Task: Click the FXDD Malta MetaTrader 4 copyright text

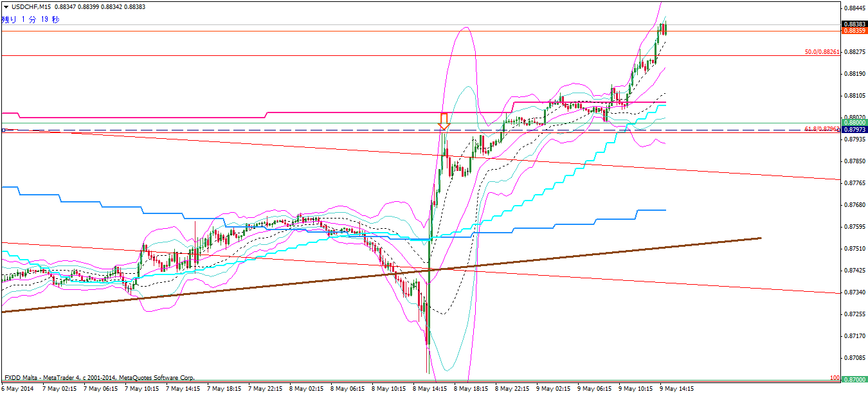Action: click(99, 378)
